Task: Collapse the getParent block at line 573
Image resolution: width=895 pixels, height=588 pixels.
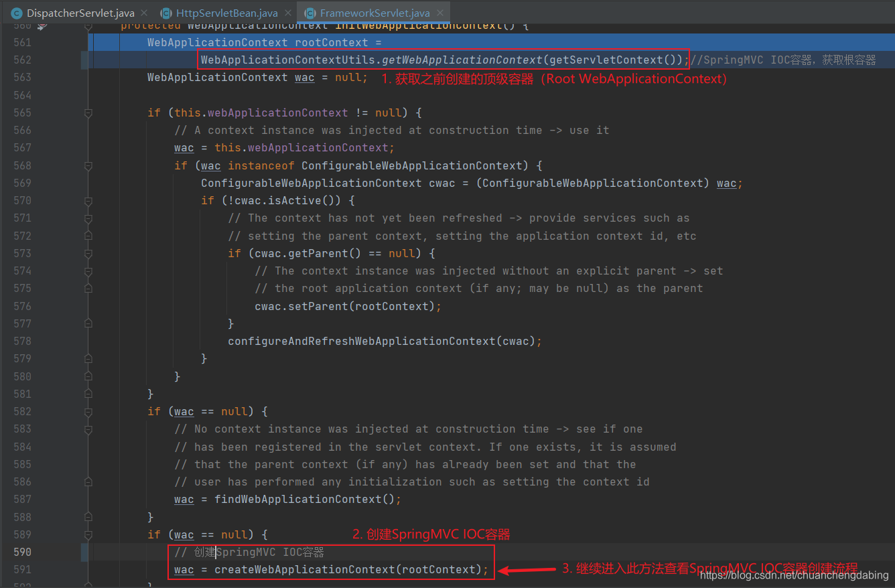Action: coord(88,253)
